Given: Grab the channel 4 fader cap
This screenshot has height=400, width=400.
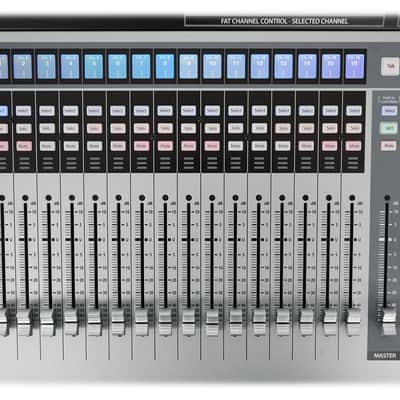Looking at the screenshot, I should click(71, 322).
